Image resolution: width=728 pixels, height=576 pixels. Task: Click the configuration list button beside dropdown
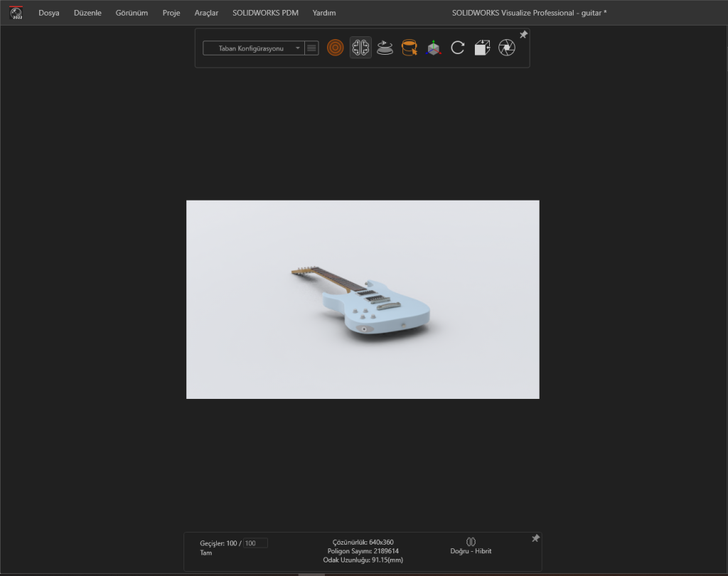tap(311, 48)
